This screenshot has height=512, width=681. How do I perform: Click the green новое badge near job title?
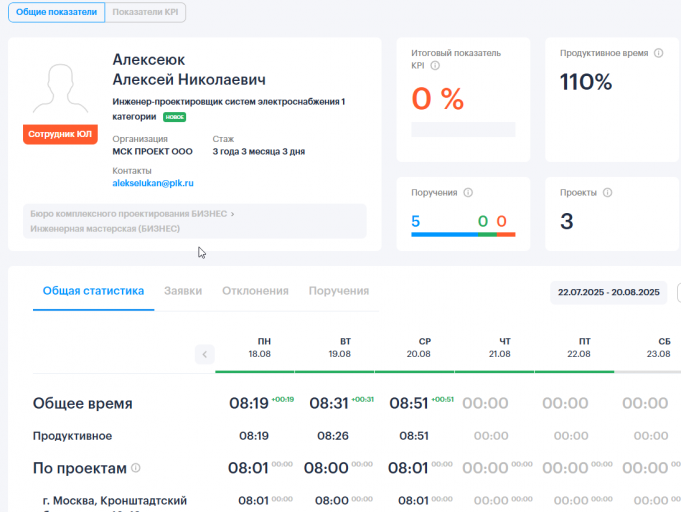175,117
